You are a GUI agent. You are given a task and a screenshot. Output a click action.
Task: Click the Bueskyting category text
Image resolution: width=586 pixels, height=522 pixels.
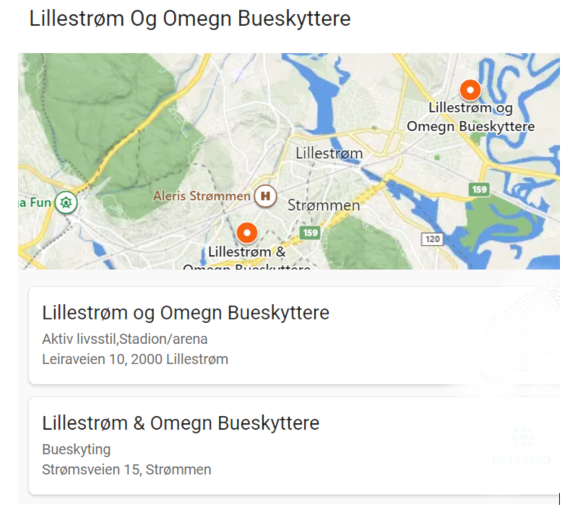pos(76,449)
